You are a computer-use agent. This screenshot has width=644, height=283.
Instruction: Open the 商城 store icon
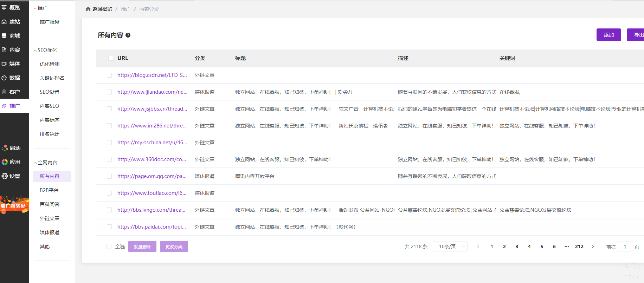tap(4, 36)
